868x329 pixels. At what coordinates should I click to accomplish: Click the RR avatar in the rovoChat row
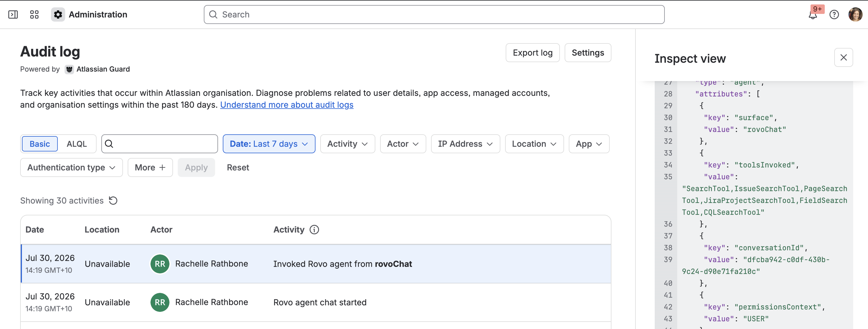click(x=160, y=264)
